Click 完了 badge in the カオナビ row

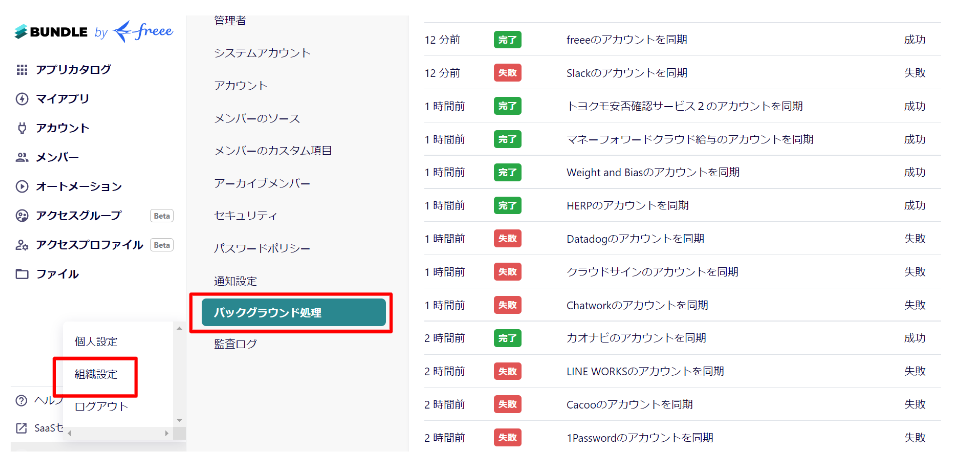[x=507, y=338]
